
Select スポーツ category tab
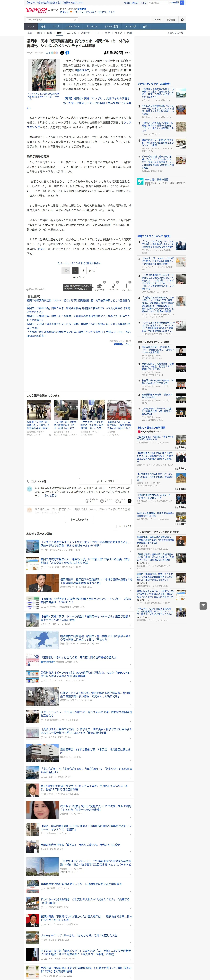click(86, 33)
